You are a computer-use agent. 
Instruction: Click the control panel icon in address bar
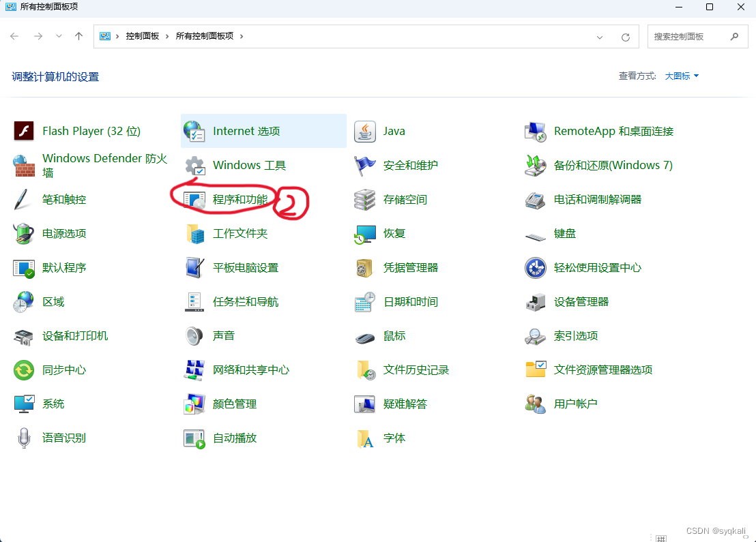click(105, 36)
